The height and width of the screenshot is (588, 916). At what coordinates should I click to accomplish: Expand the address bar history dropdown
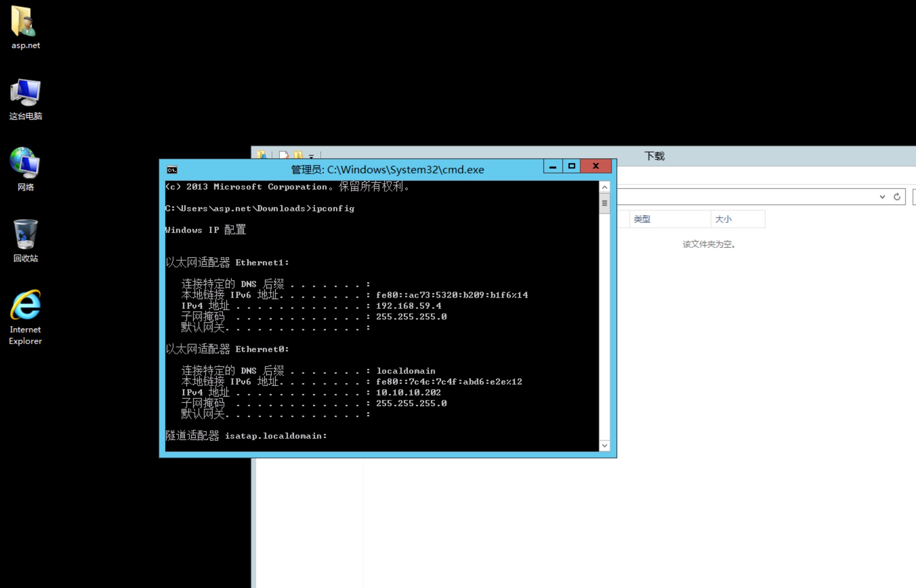[x=882, y=197]
